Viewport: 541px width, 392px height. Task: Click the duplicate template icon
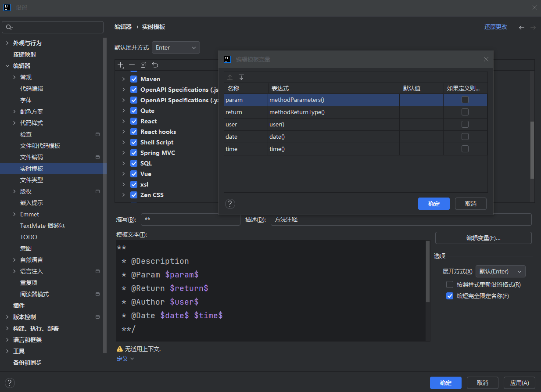point(143,65)
